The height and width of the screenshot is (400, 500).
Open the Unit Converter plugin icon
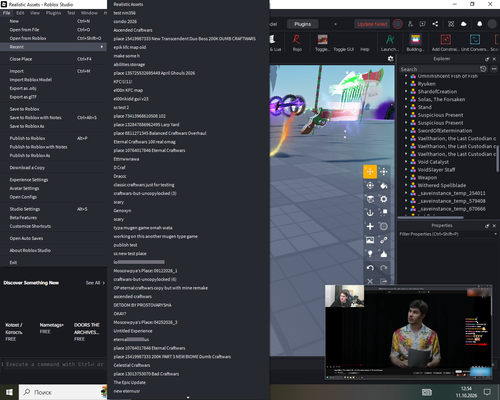475,40
